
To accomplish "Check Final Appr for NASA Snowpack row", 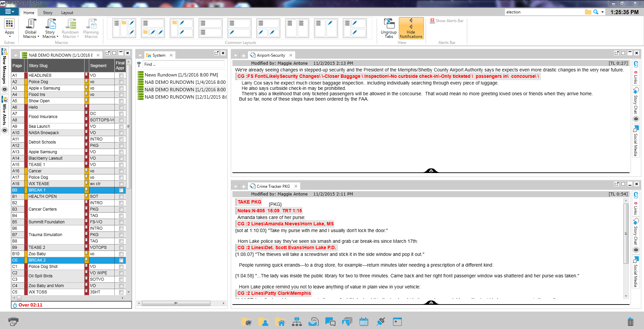I will [x=121, y=133].
